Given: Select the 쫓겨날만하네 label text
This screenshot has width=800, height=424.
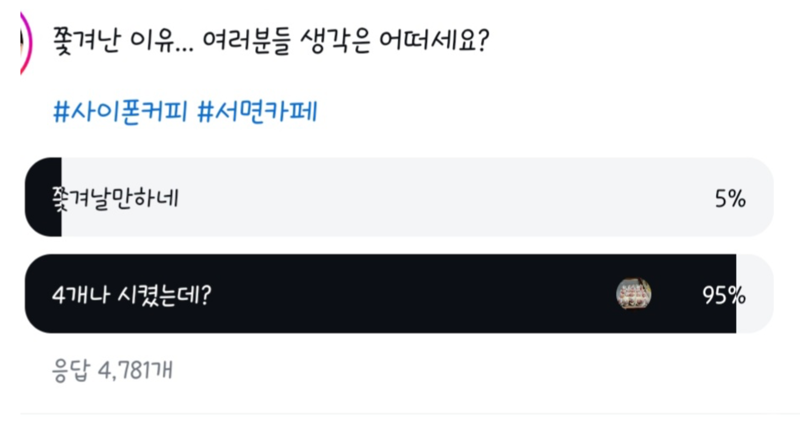Looking at the screenshot, I should (x=116, y=198).
